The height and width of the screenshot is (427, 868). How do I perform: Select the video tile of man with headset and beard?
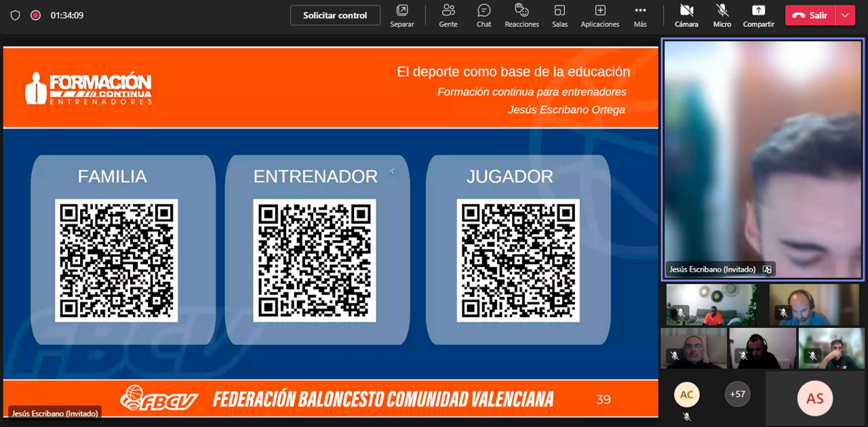pos(814,304)
